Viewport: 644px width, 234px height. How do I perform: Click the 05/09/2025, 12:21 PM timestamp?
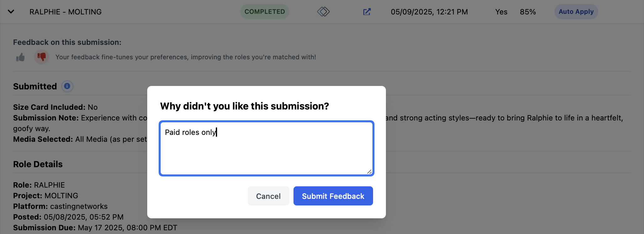point(429,12)
